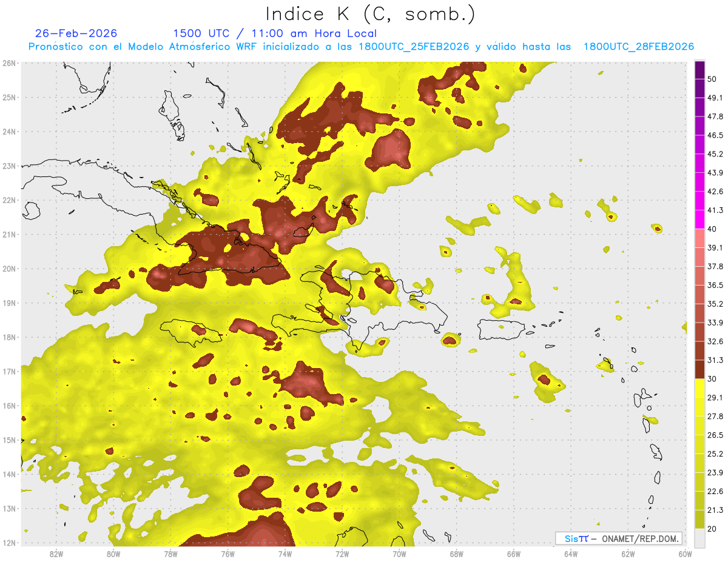Click the longitude axis label "74W"
The width and height of the screenshot is (728, 562).
(285, 554)
